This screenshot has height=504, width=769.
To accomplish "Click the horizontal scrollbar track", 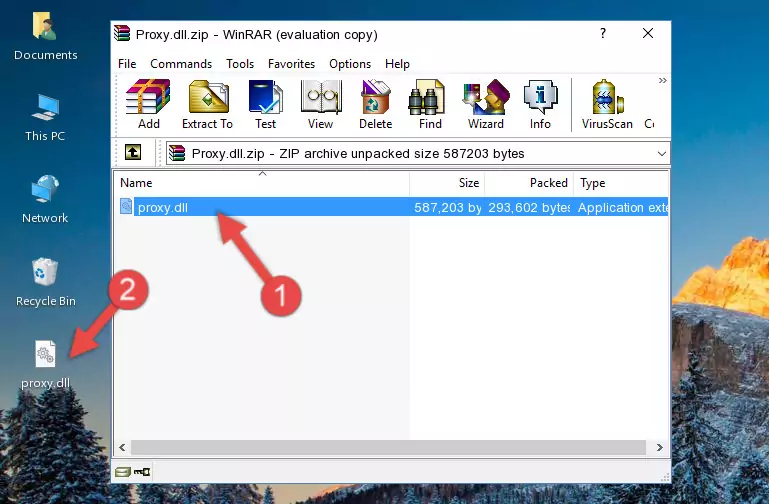I will (388, 447).
